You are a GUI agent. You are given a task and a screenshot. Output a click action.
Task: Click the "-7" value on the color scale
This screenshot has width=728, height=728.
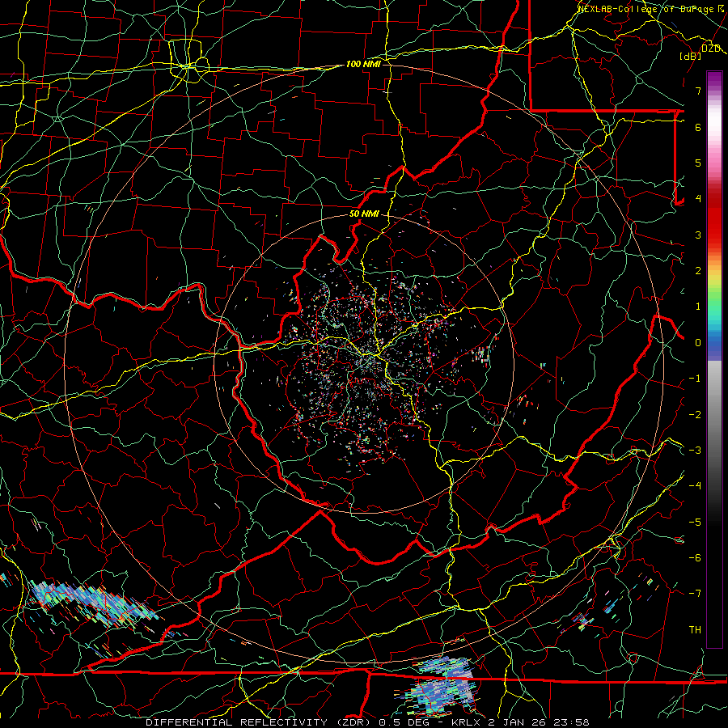click(x=695, y=594)
